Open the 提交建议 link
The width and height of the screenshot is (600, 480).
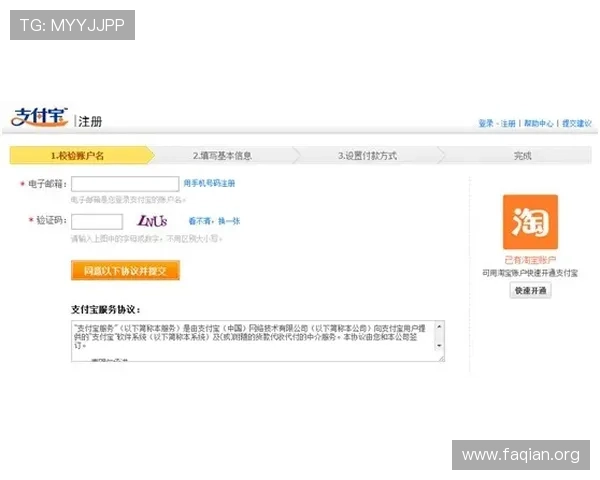pyautogui.click(x=577, y=123)
